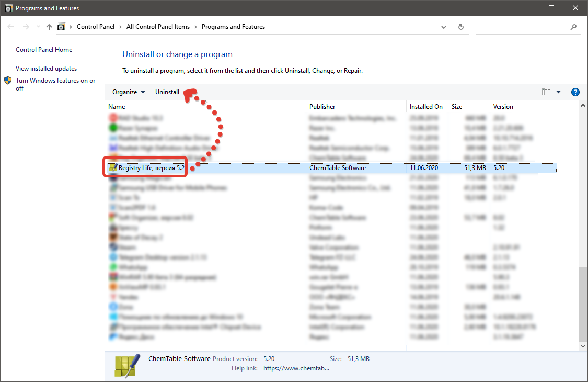Open the views dropdown arrow
588x382 pixels.
[x=558, y=92]
